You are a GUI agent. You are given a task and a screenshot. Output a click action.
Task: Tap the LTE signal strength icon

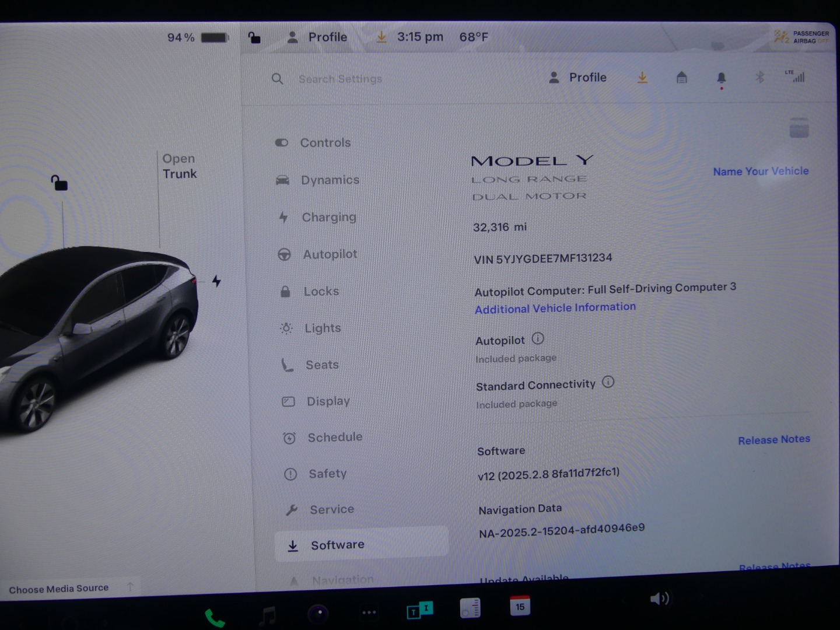[796, 76]
